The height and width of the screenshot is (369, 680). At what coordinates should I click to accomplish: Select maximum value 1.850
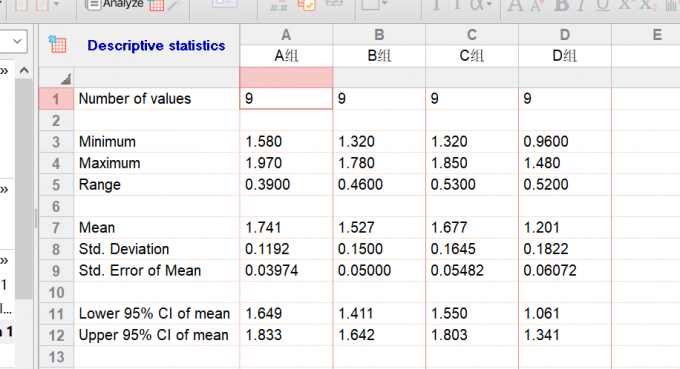pyautogui.click(x=472, y=163)
